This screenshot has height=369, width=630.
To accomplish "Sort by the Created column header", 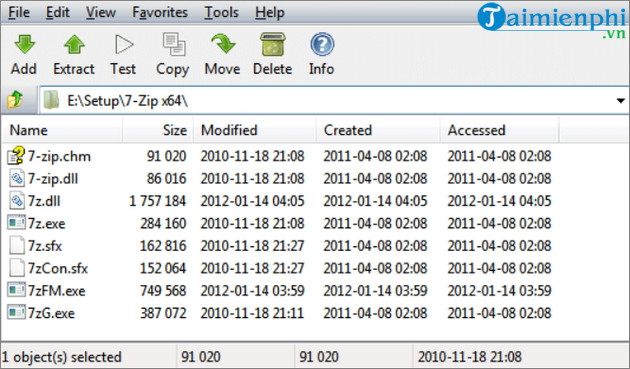I will coord(378,130).
